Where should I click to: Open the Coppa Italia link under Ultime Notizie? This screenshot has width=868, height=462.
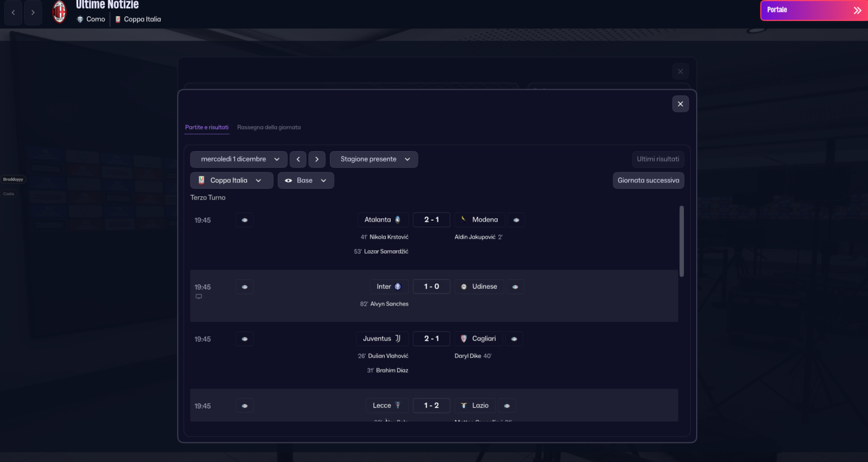(138, 19)
